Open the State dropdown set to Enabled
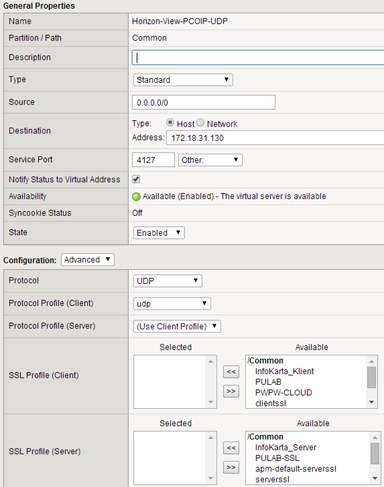Viewport: 384px width, 487px height. point(159,233)
